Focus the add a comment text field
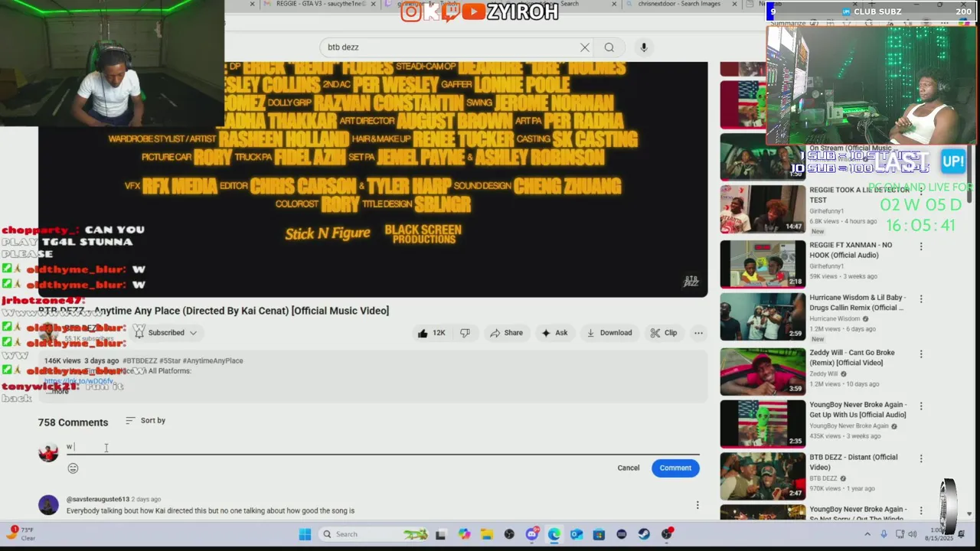 [383, 447]
